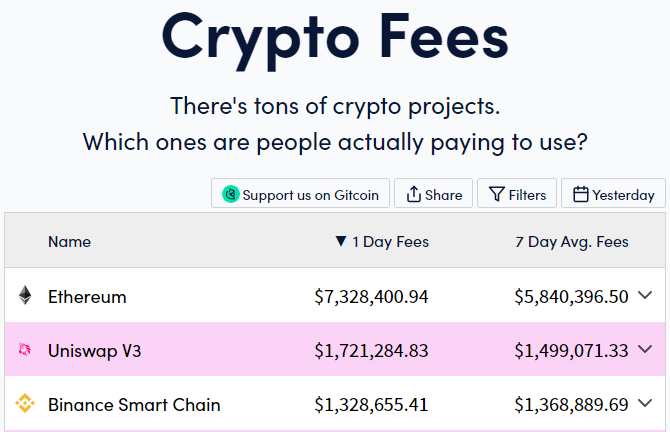
Task: Click the sort arrow beside 1 Day Fees
Action: pyautogui.click(x=341, y=241)
